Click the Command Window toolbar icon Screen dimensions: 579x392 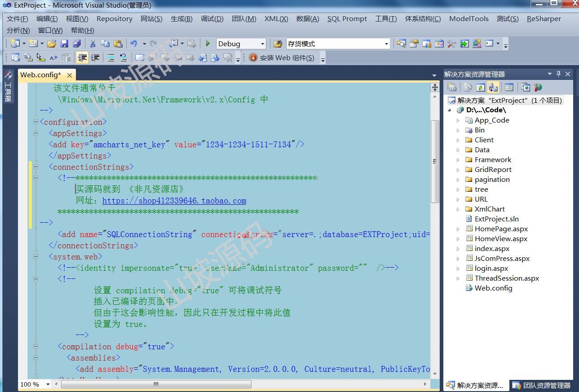click(490, 44)
